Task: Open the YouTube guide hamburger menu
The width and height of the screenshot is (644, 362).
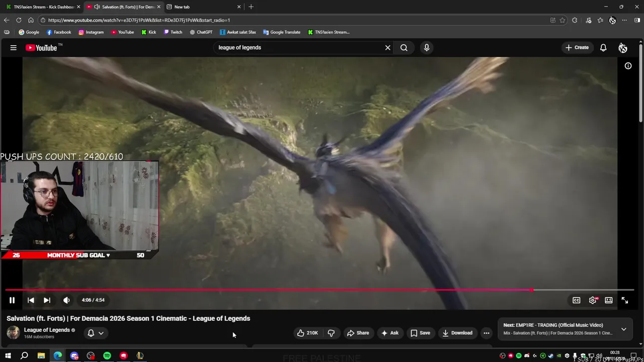Action: pos(14,48)
